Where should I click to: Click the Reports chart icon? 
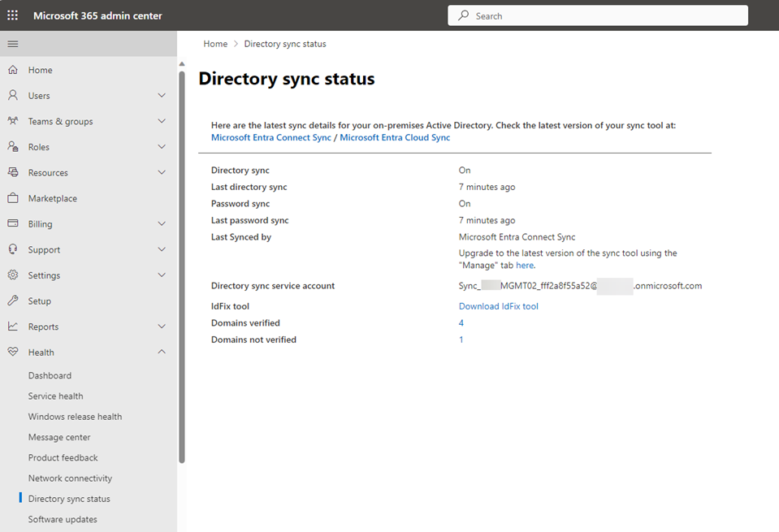[x=13, y=327]
